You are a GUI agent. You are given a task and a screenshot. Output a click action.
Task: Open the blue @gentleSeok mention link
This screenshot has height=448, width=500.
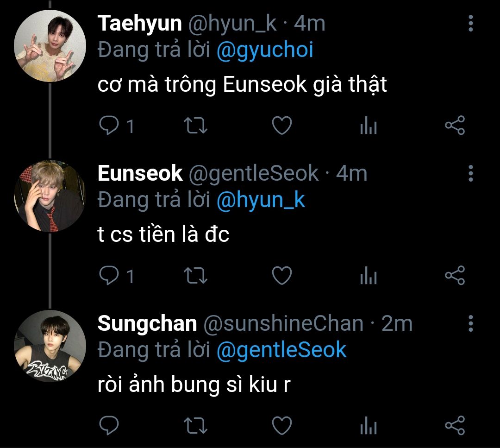click(x=281, y=350)
